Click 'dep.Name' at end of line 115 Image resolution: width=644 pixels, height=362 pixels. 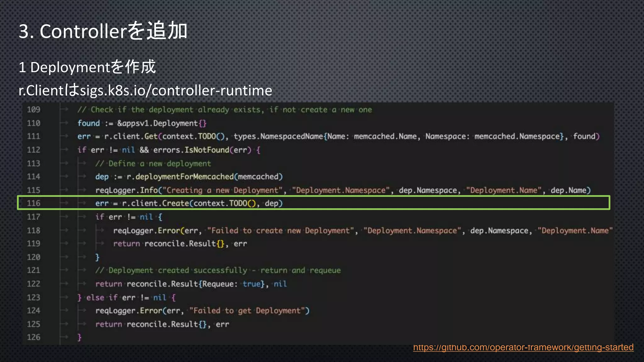[x=569, y=190]
